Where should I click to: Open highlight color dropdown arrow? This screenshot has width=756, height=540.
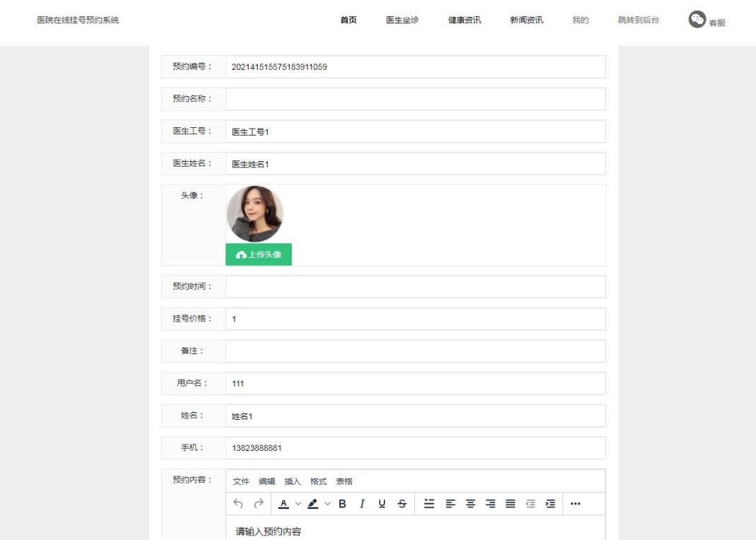tap(327, 503)
